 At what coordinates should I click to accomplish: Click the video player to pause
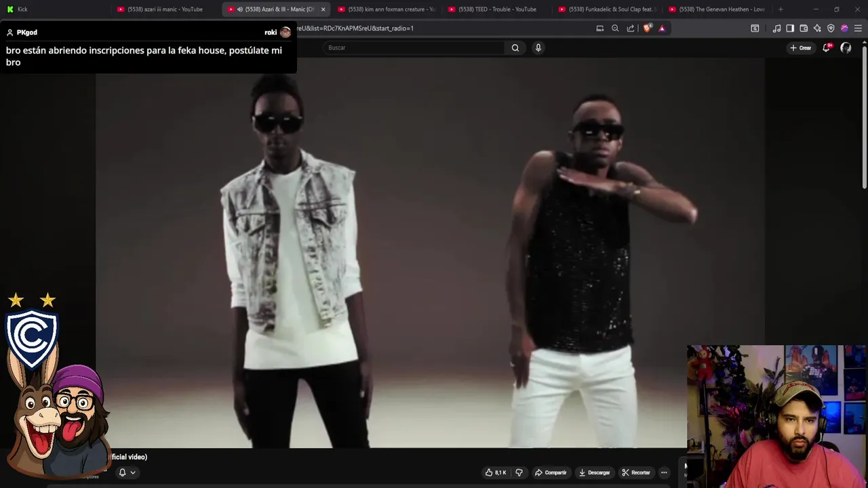430,252
